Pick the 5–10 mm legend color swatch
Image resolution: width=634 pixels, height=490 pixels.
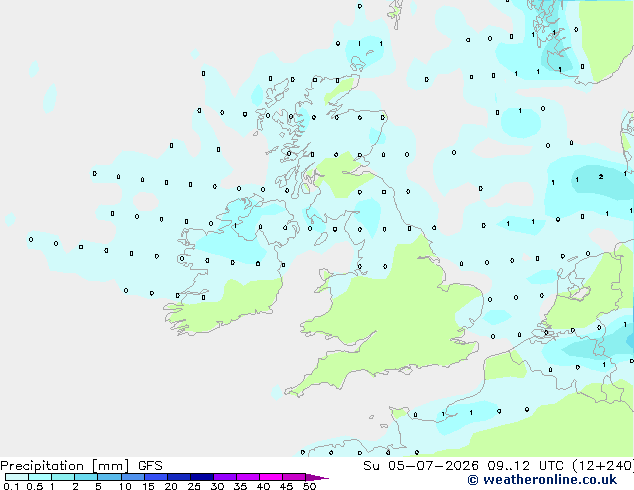click(x=109, y=477)
